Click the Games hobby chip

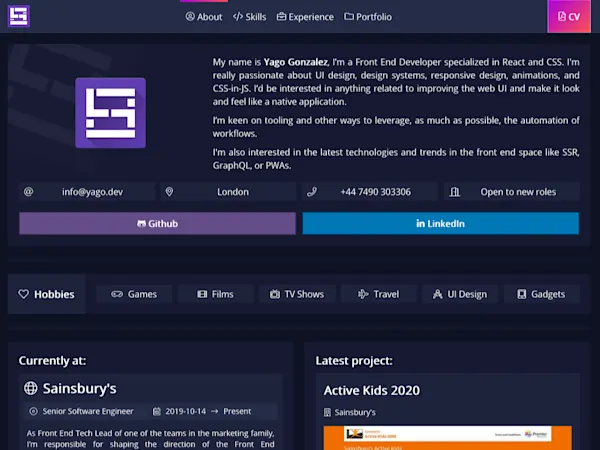pyautogui.click(x=134, y=294)
